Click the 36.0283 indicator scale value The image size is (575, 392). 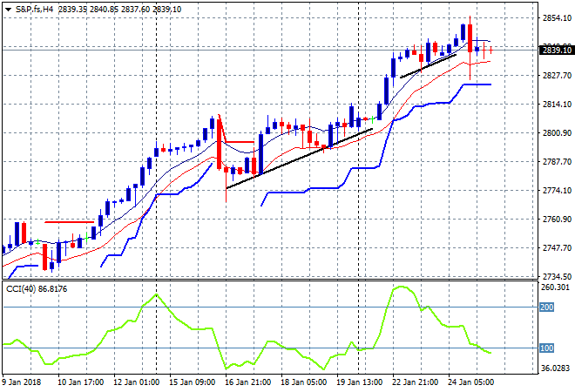[555, 368]
